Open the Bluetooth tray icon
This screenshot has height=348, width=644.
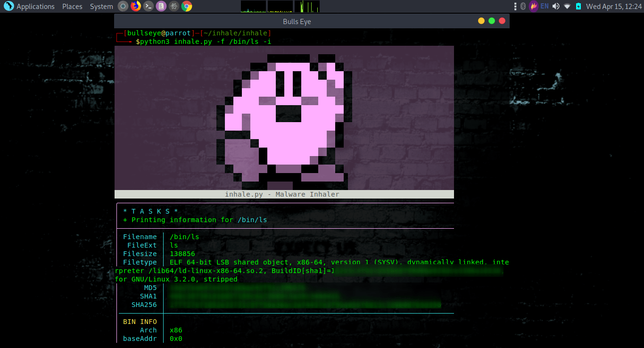tap(522, 6)
